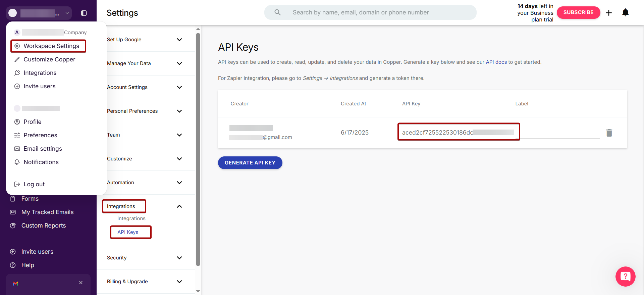The width and height of the screenshot is (644, 295).
Task: Open My Tracked Emails in sidebar
Action: click(x=47, y=212)
